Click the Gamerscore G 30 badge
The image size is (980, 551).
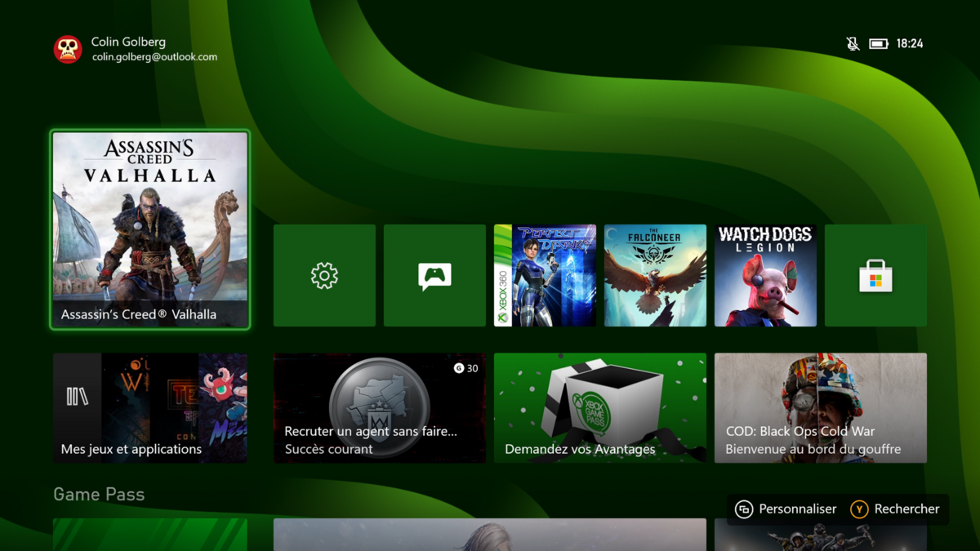465,368
